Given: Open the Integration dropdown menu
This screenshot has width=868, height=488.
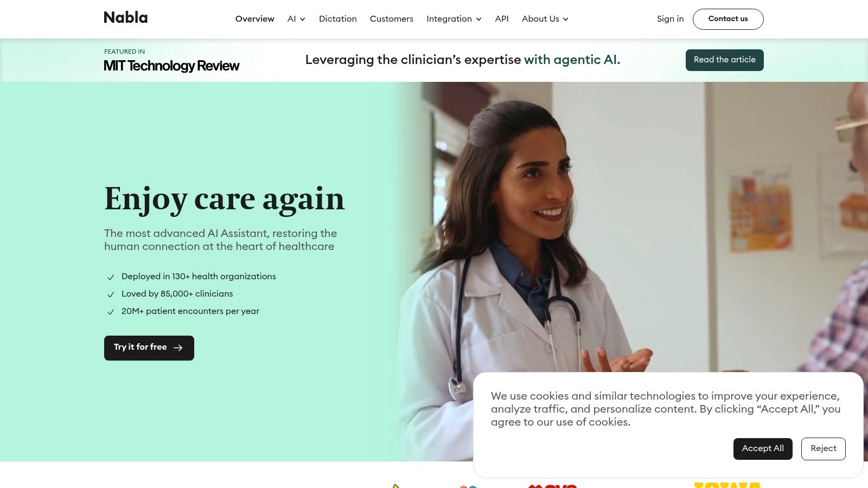Looking at the screenshot, I should (454, 19).
